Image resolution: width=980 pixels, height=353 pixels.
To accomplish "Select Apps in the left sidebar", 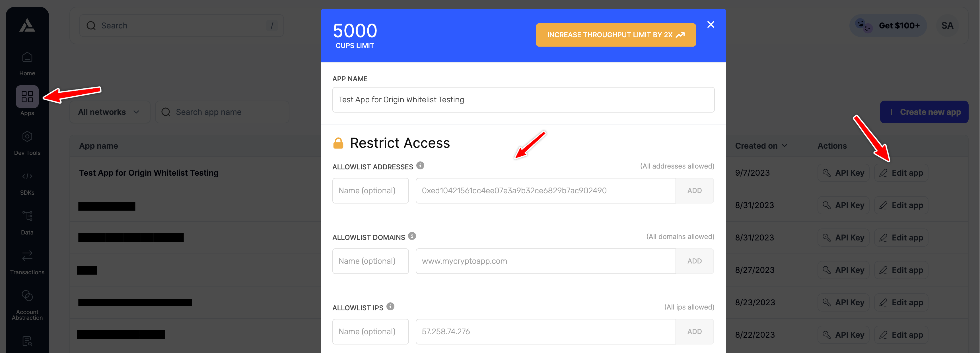I will click(27, 100).
